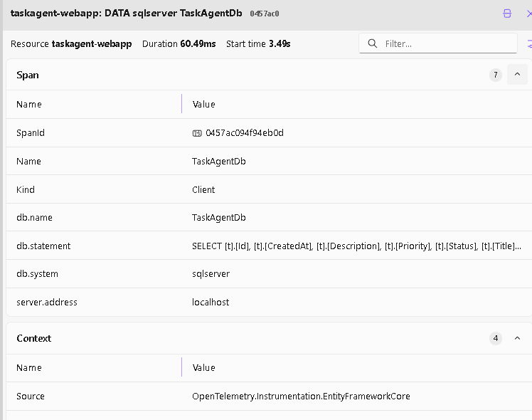Click the Span count badge 7
The image size is (532, 420).
point(495,75)
